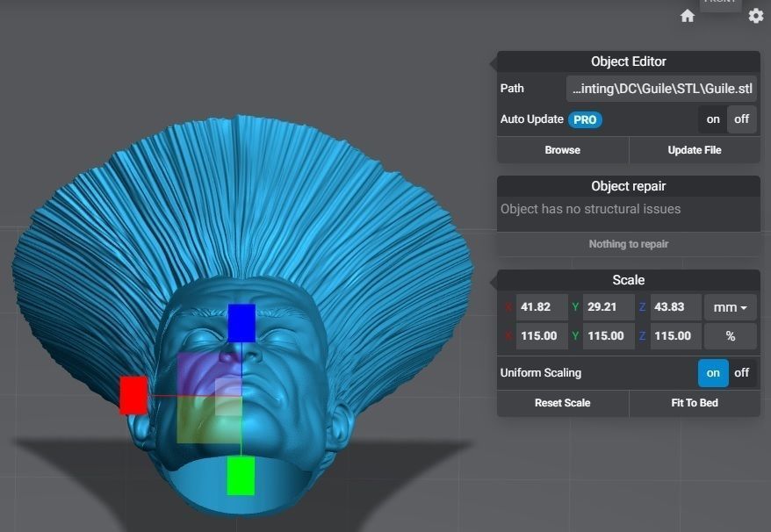Click the X size field 41.82
771x532 pixels.
click(x=542, y=307)
